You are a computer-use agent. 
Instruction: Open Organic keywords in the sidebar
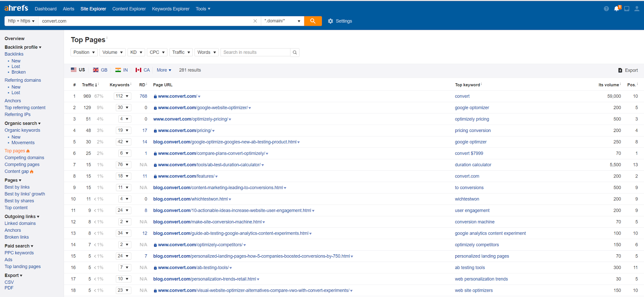pos(23,130)
